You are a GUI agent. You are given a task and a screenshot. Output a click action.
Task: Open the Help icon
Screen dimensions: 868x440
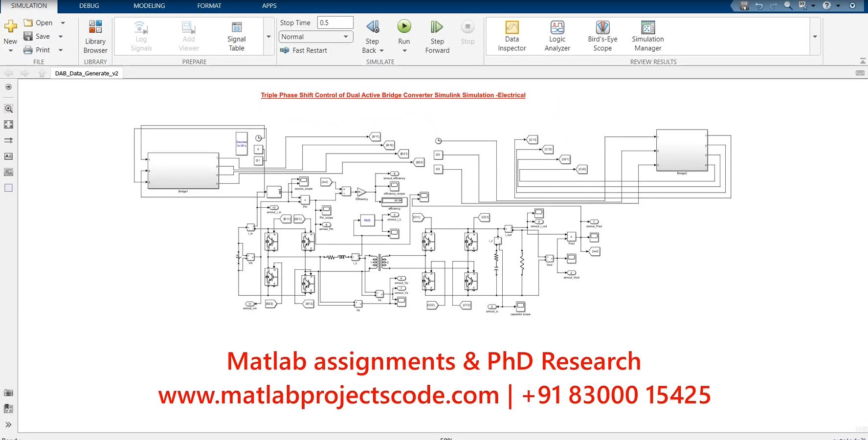(826, 6)
